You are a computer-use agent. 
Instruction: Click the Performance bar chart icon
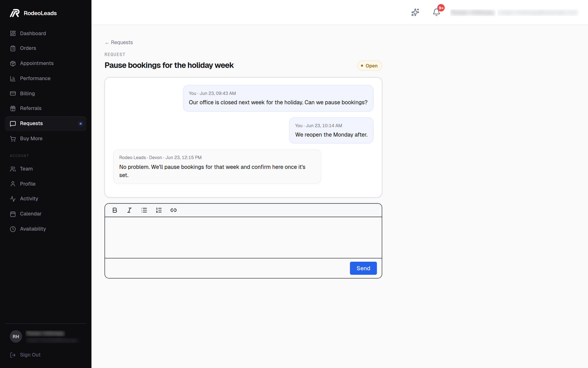coord(13,79)
